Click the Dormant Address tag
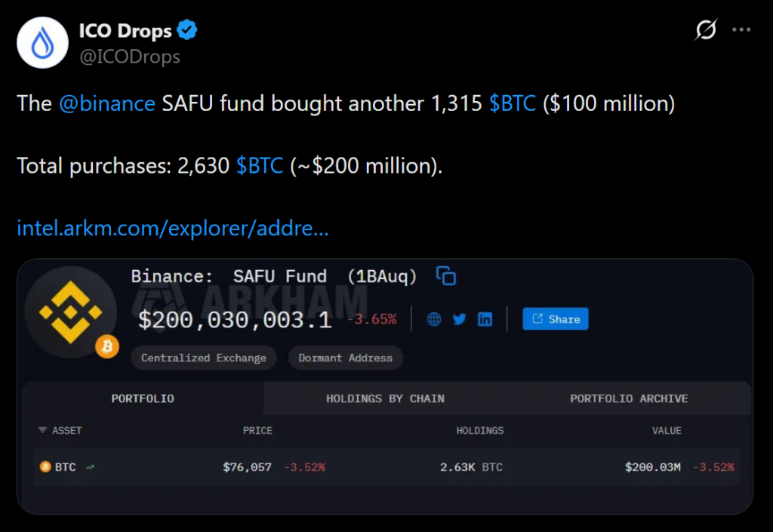Screen dimensions: 773x532 (345, 358)
